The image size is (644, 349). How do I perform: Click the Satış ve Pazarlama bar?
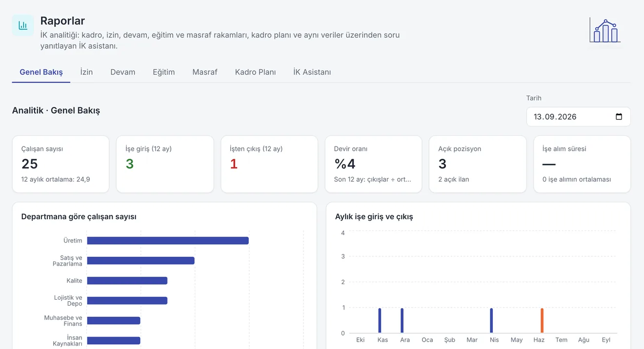(x=141, y=261)
